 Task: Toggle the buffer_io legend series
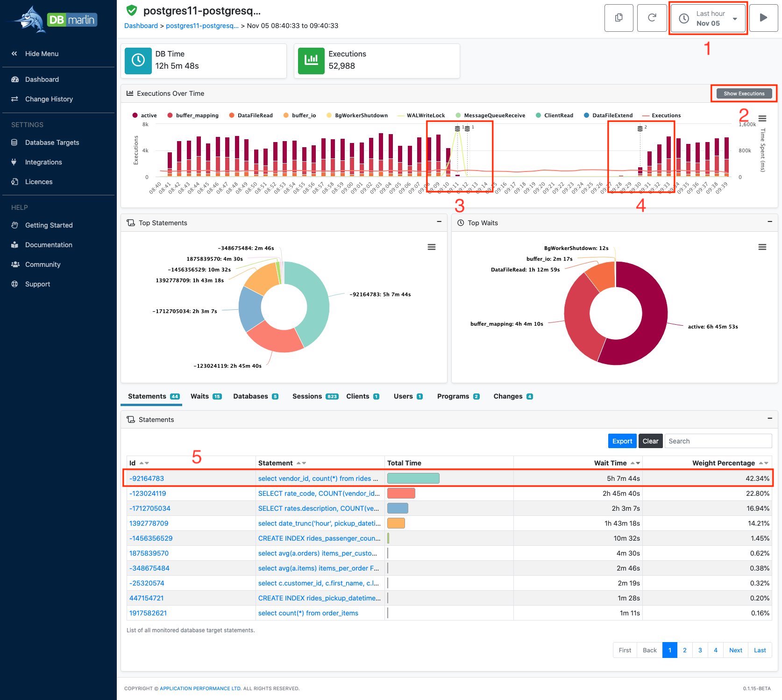[299, 115]
